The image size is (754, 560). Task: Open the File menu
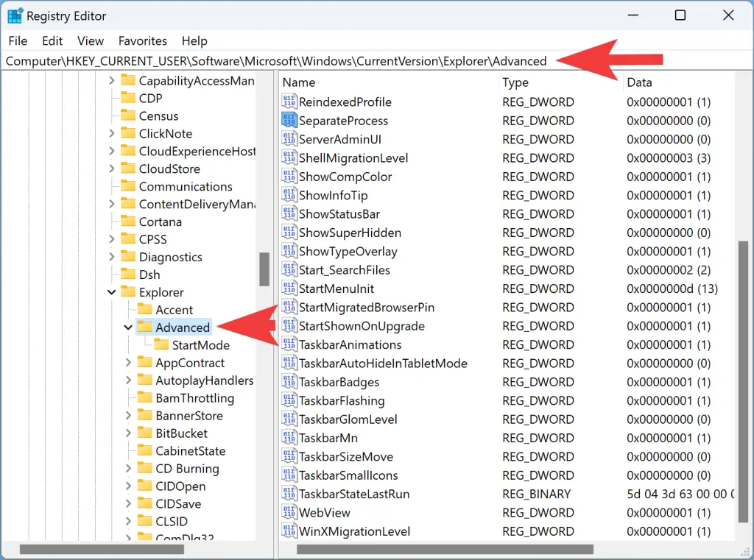coord(18,41)
